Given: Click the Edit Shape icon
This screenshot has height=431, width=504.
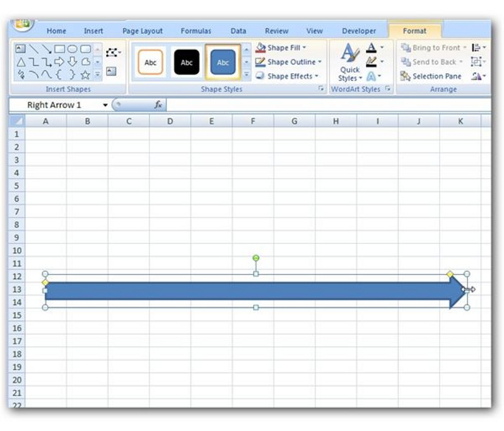Looking at the screenshot, I should click(112, 51).
